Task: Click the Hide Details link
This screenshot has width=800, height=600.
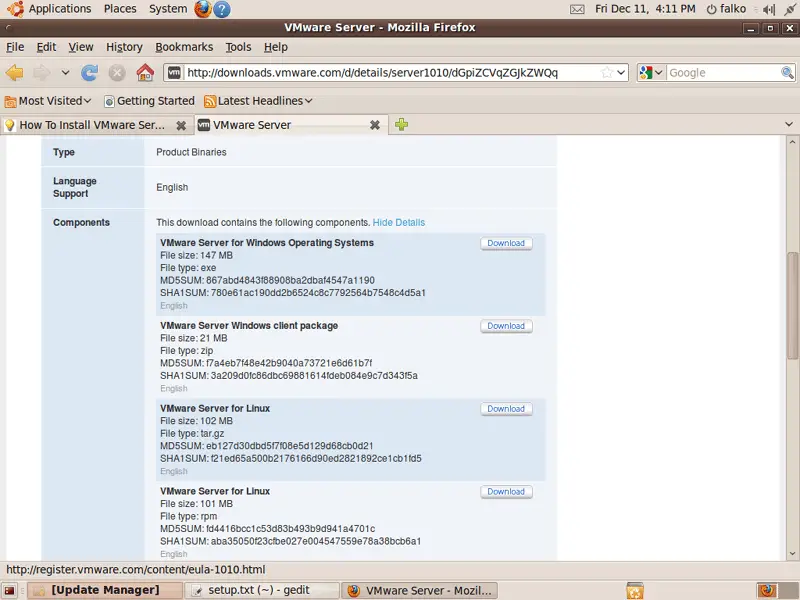Action: pos(398,222)
